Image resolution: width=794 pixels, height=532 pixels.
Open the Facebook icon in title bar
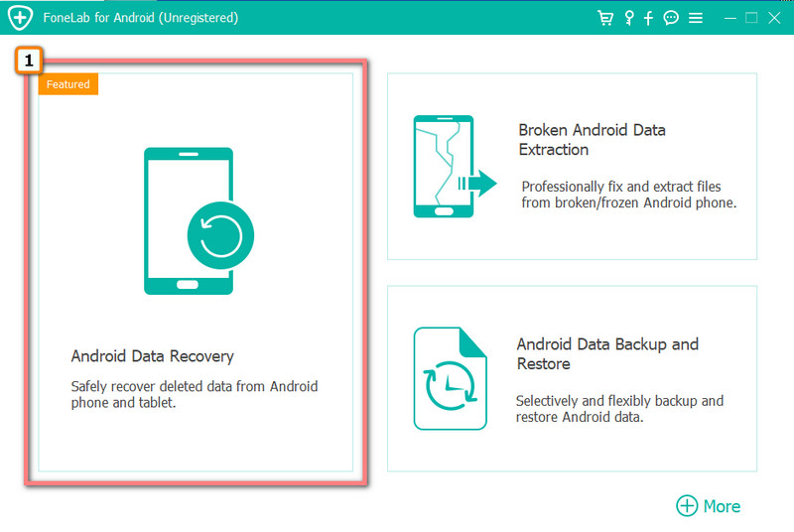pyautogui.click(x=648, y=18)
